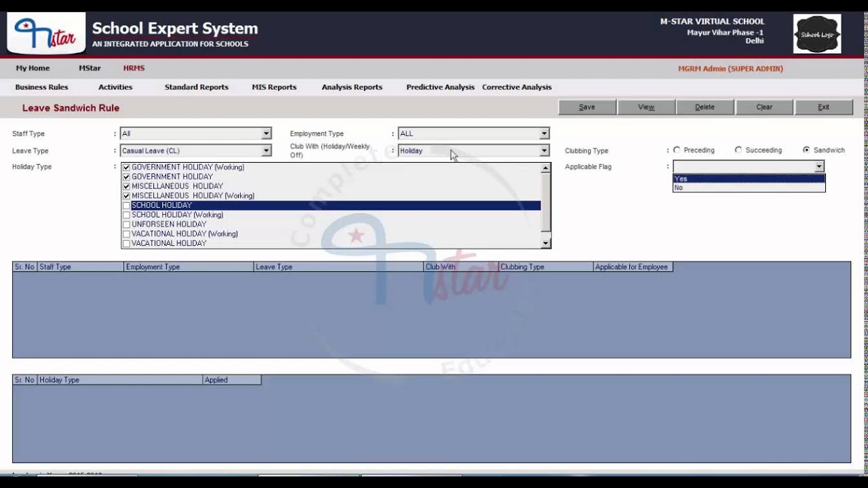Choose Yes in Applicable Flag list
868x488 pixels.
point(749,179)
